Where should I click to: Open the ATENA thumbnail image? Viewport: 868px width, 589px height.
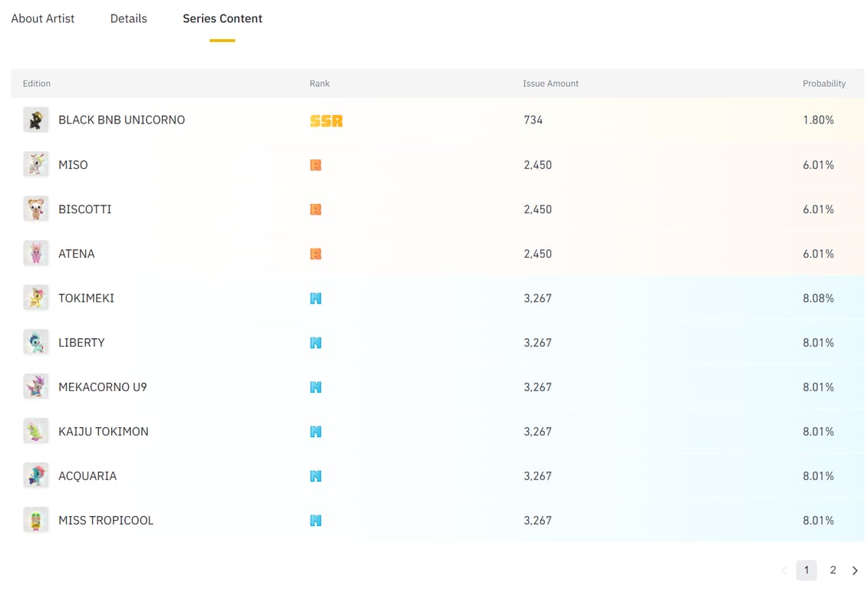36,253
